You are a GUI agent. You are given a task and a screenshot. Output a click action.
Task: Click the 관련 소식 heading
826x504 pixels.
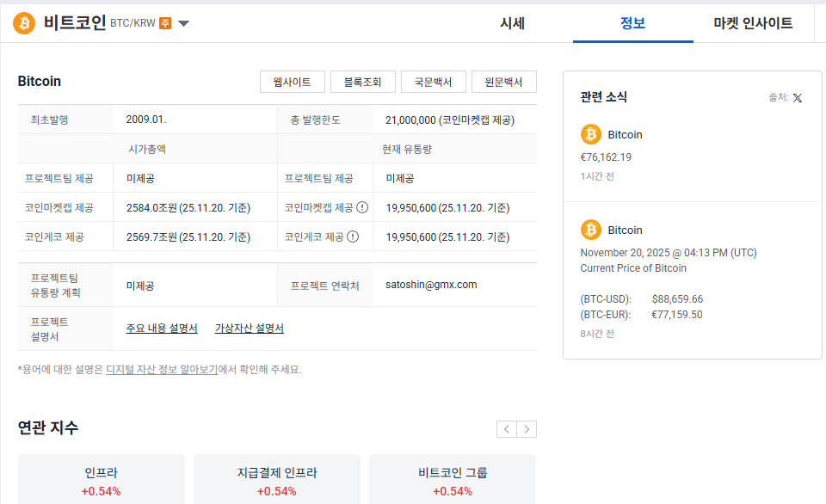pos(604,97)
